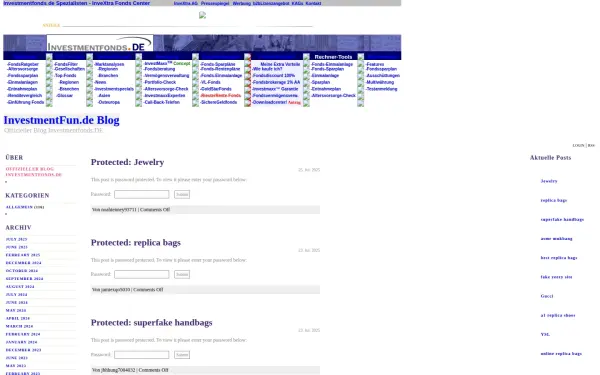
Task: Open Altersvorsorge-Check under Rechner-Tools
Action: 333,95
